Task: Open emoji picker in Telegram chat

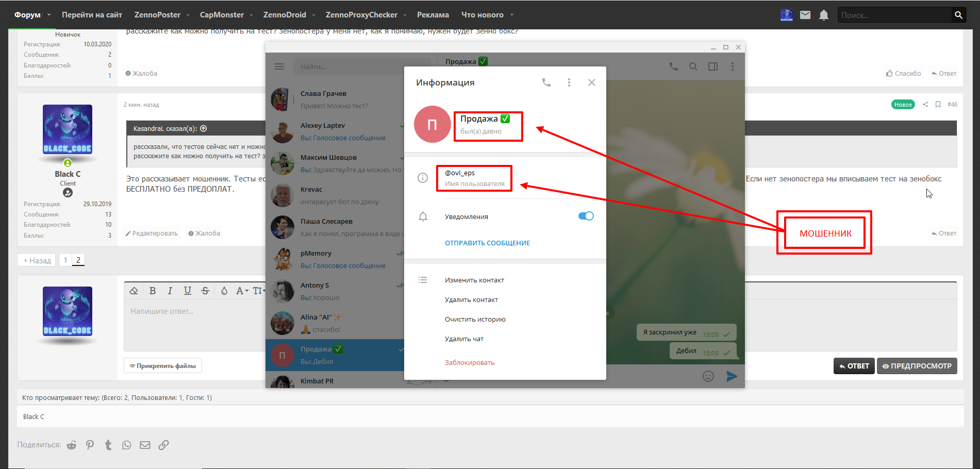Action: [708, 376]
